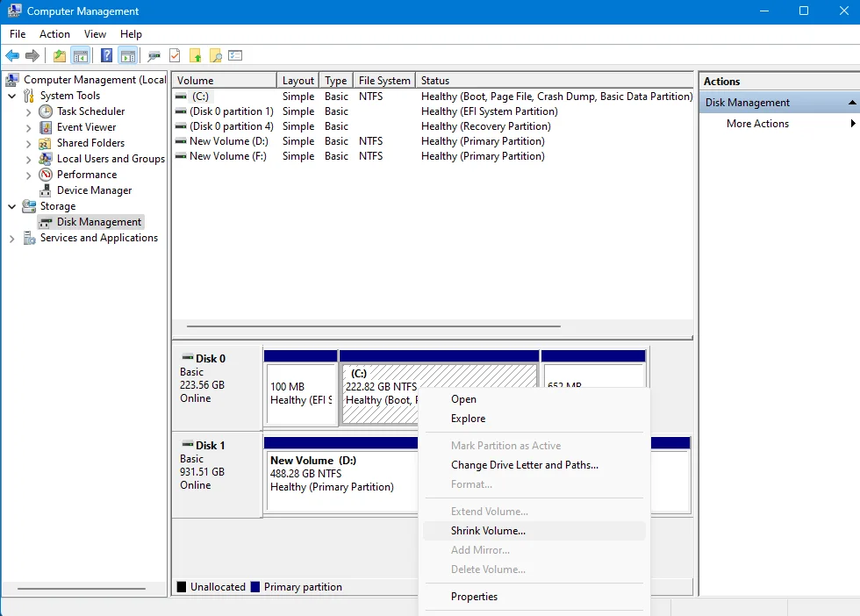The height and width of the screenshot is (616, 860).
Task: Click the blue Help question-mark icon
Action: [x=107, y=55]
